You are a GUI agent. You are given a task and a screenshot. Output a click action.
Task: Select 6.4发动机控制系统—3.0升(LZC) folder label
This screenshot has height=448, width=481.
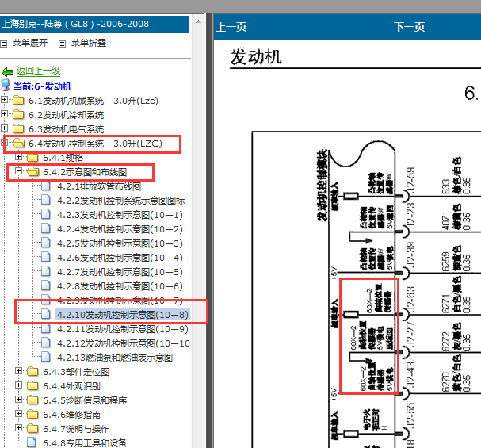click(x=95, y=144)
